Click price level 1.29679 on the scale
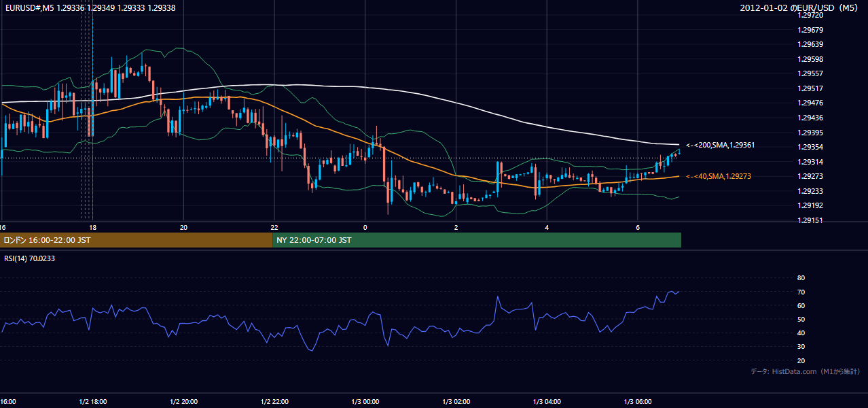The image size is (868, 408). coord(810,30)
